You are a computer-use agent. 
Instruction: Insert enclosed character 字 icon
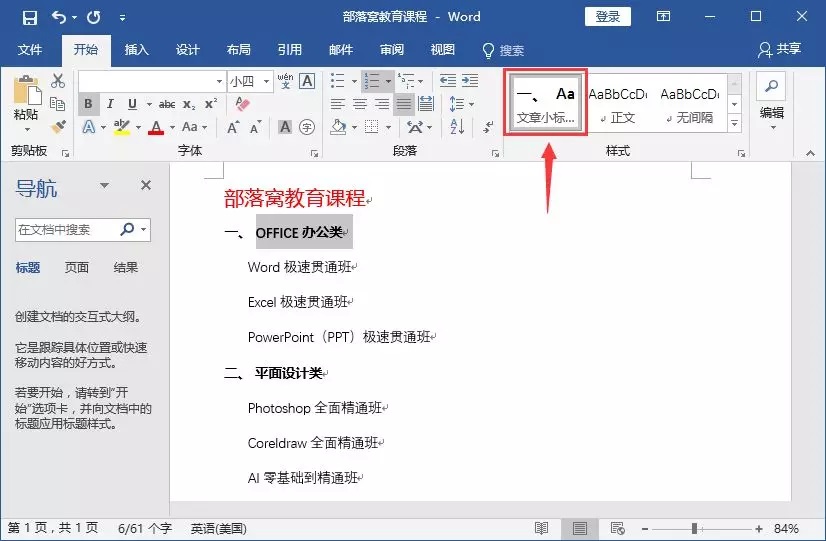click(307, 127)
